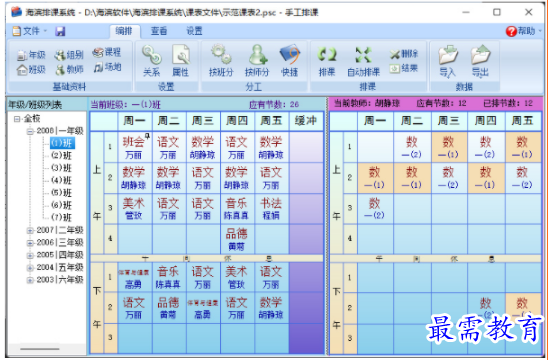Click the 关系 relationship icon
Screen dimensions: 550x360
(152, 61)
